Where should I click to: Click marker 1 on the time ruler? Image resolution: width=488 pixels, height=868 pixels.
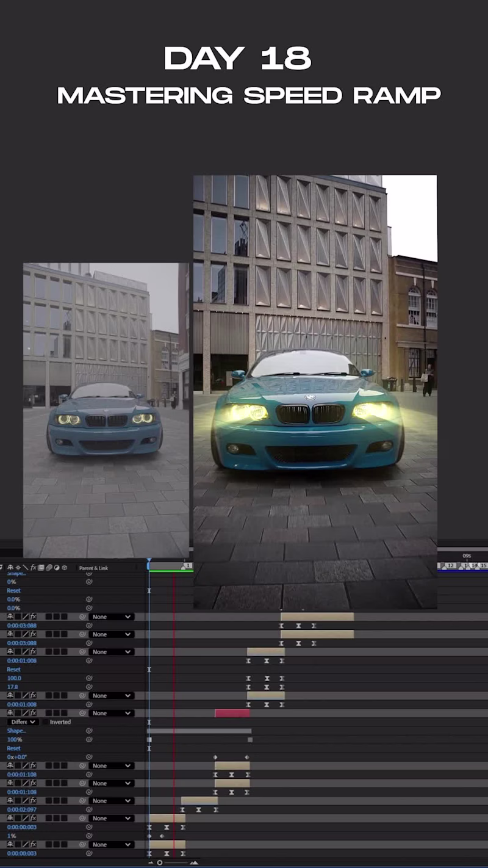[x=188, y=566]
